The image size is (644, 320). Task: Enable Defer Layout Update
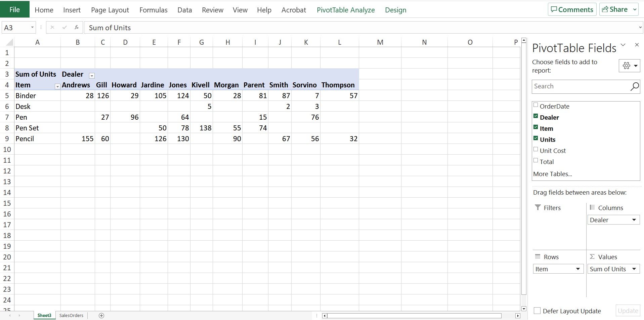(x=538, y=311)
